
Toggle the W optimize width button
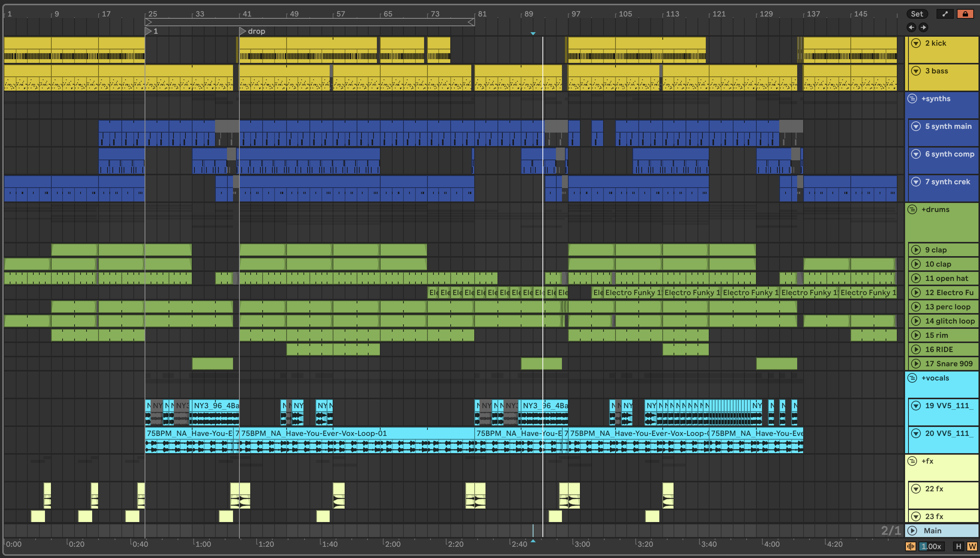click(x=971, y=546)
